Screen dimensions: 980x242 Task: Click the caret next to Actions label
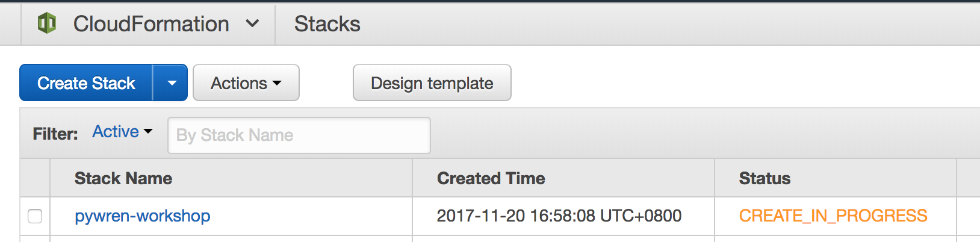(277, 84)
